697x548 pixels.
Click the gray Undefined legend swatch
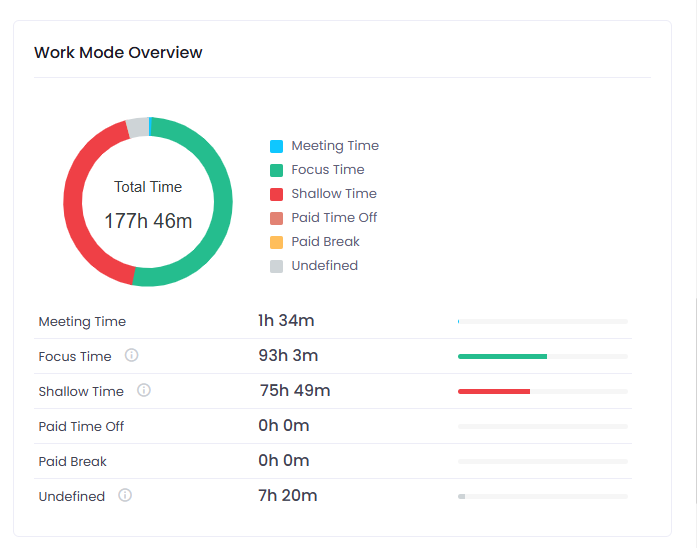tap(277, 266)
